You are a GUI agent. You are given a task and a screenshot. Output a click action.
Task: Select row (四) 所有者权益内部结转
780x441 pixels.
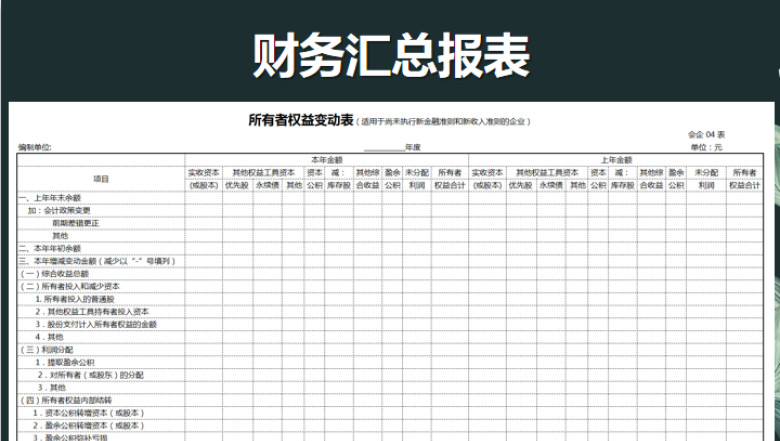tap(65, 400)
